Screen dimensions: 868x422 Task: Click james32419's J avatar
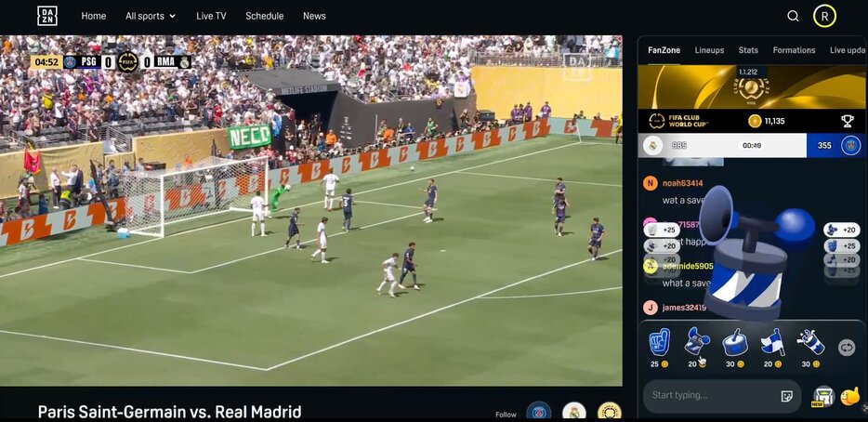pyautogui.click(x=651, y=308)
